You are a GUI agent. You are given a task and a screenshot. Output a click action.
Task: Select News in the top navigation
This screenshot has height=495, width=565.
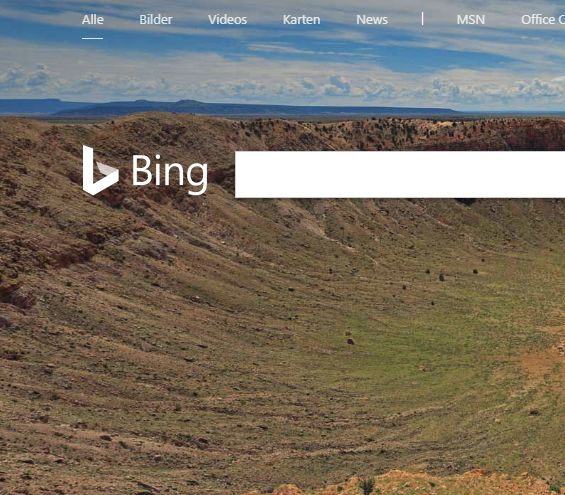pyautogui.click(x=372, y=19)
